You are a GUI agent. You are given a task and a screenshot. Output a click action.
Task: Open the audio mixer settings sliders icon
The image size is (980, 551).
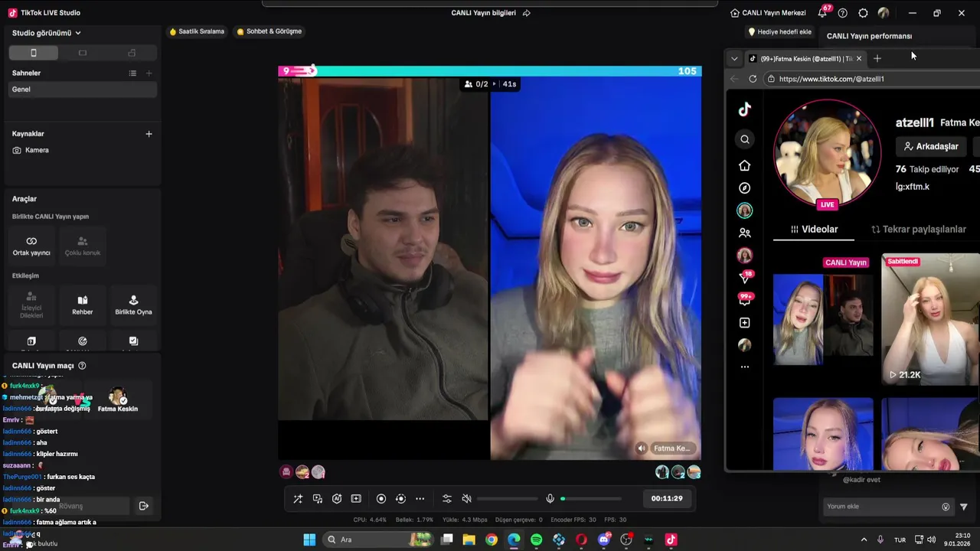pyautogui.click(x=447, y=499)
